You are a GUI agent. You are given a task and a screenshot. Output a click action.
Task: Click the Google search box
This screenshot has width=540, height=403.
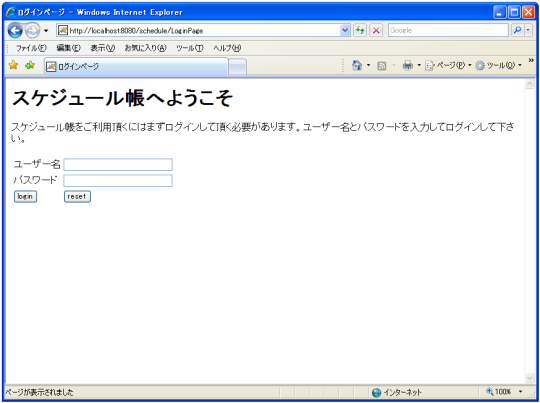(x=448, y=30)
